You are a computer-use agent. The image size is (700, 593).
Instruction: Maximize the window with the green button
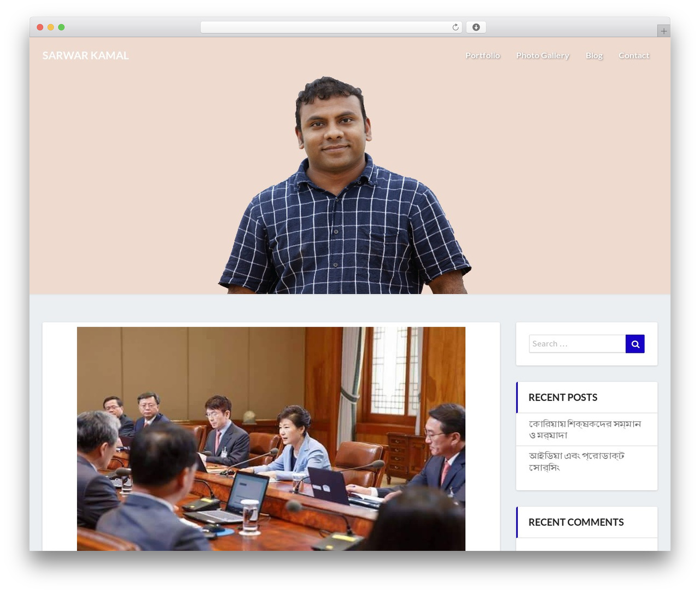61,27
